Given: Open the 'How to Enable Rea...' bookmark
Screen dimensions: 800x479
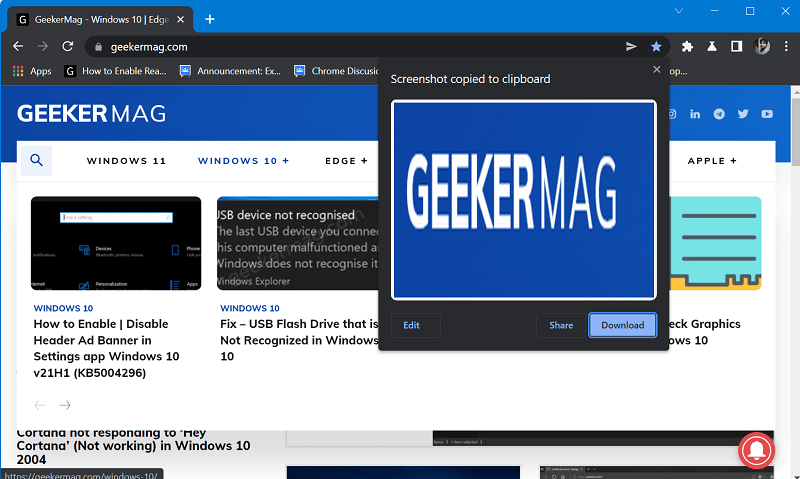Looking at the screenshot, I should coord(116,71).
